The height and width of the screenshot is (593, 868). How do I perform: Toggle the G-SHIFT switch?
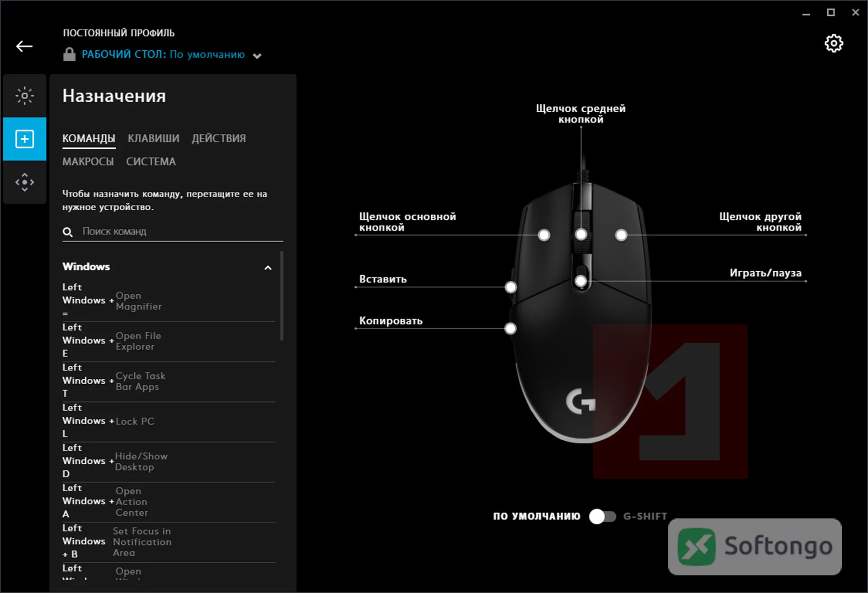click(x=603, y=516)
